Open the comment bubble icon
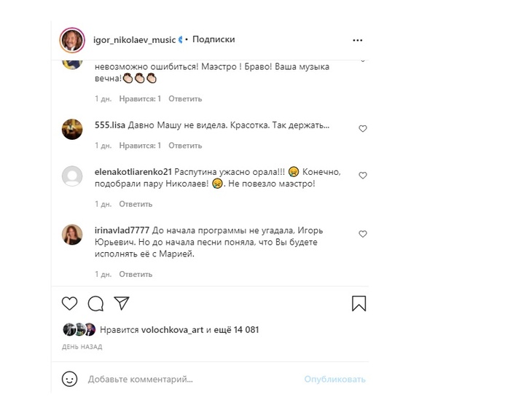Viewport: 532px width, 416px height. (95, 303)
